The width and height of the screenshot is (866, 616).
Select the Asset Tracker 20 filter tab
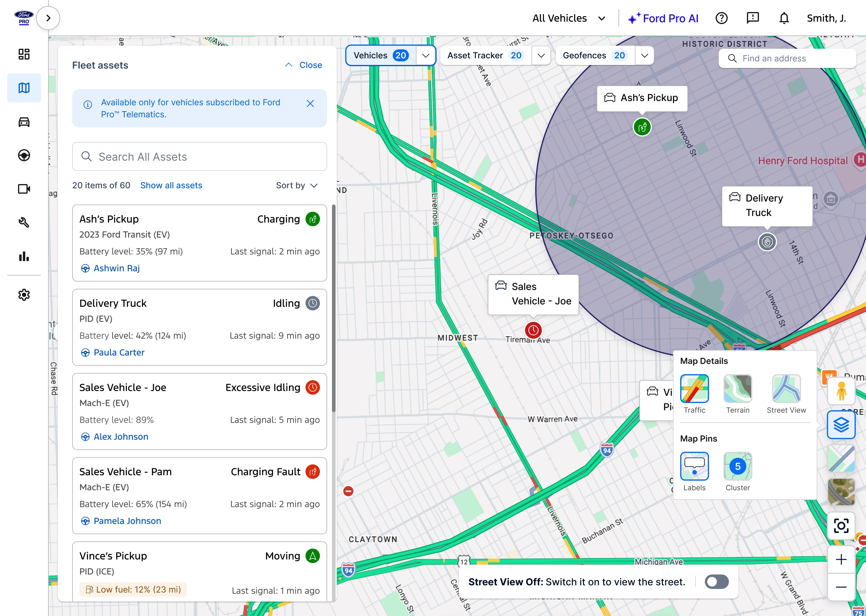(485, 55)
